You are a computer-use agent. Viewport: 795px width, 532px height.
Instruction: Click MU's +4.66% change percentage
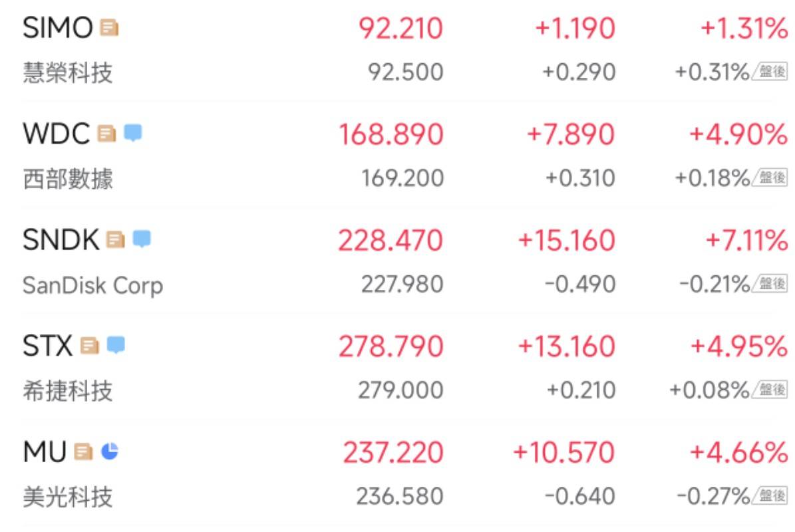click(738, 453)
